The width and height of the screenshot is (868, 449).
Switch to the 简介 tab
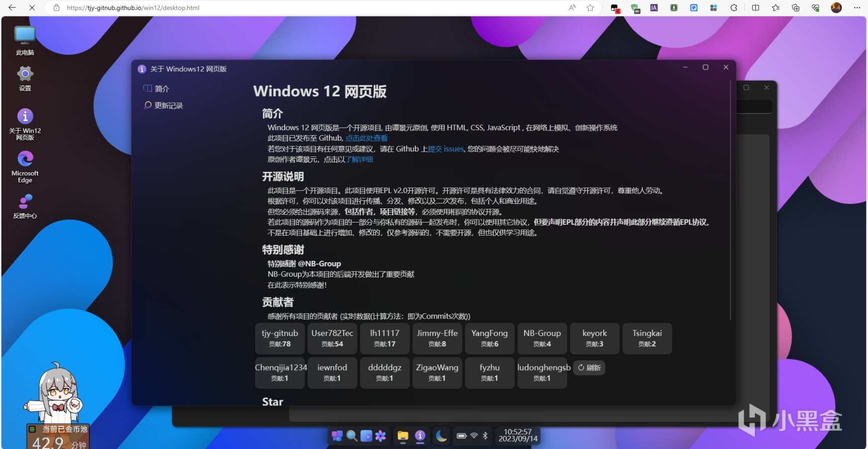tap(156, 89)
